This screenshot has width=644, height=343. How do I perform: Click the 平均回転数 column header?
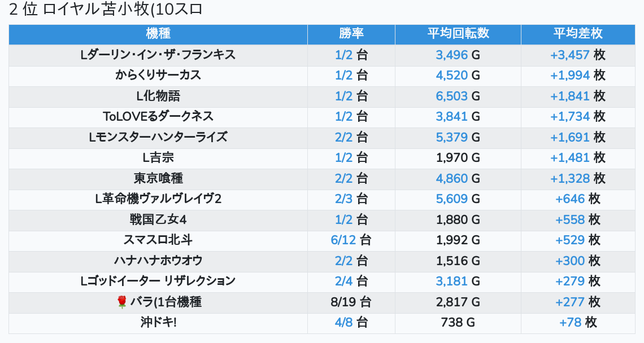point(458,34)
